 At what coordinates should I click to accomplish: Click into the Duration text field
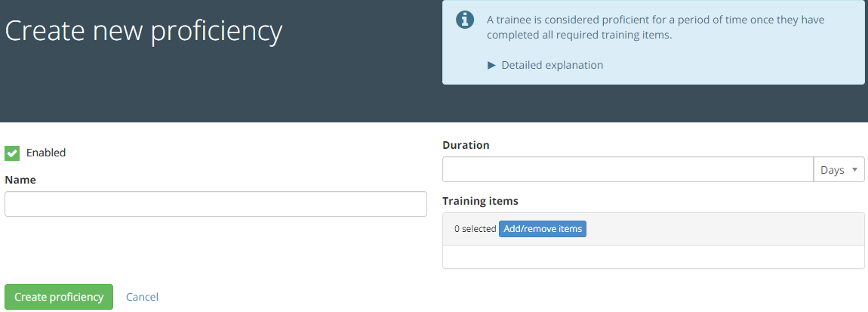click(x=627, y=170)
